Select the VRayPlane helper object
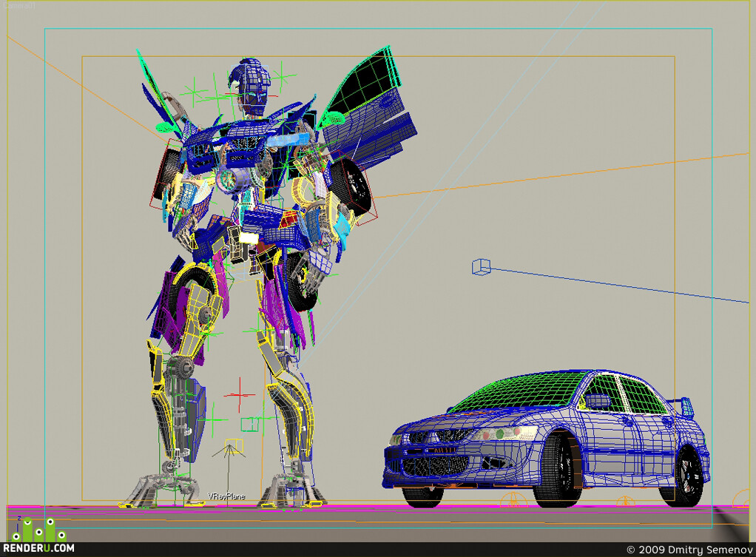The width and height of the screenshot is (756, 557). pos(226,496)
